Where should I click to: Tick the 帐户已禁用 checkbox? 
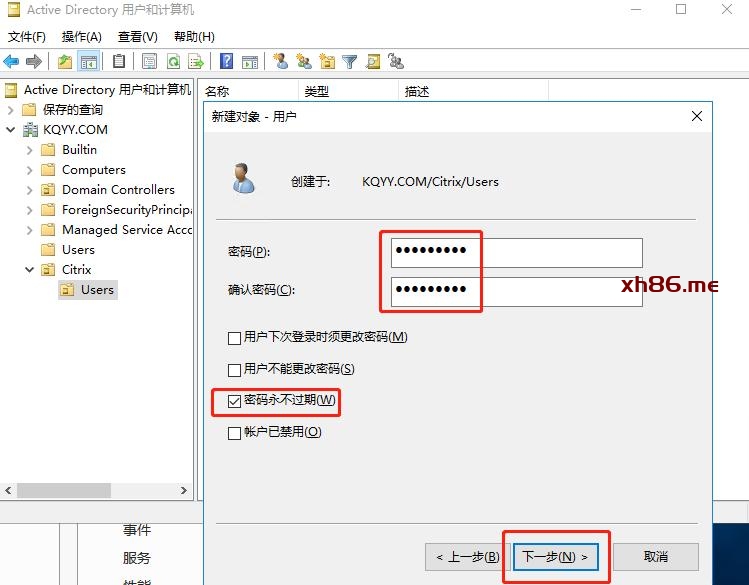pyautogui.click(x=235, y=433)
